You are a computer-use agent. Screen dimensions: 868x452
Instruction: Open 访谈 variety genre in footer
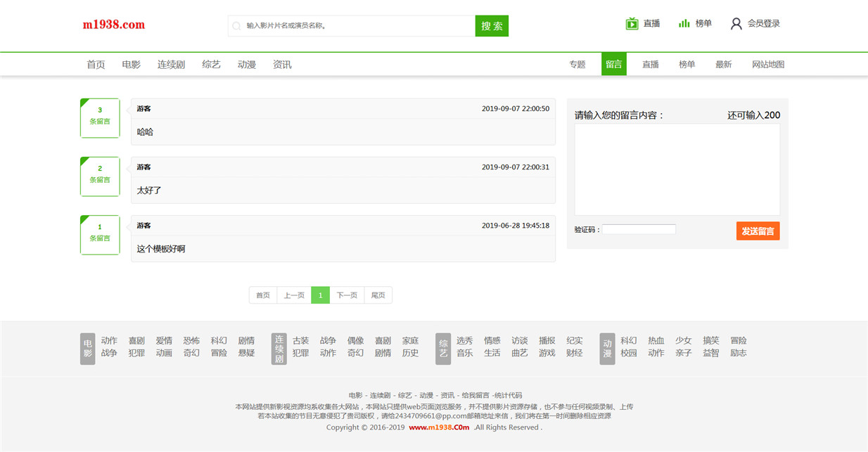point(519,341)
